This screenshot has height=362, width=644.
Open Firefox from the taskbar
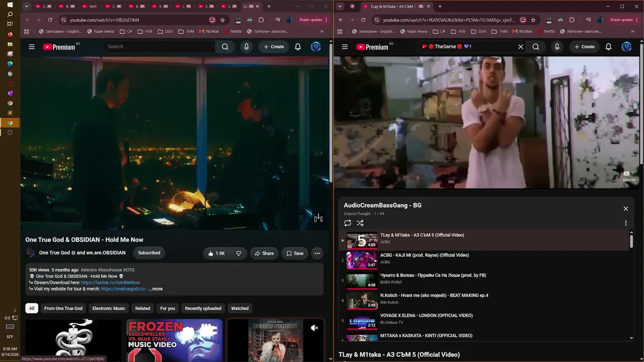tap(10, 34)
